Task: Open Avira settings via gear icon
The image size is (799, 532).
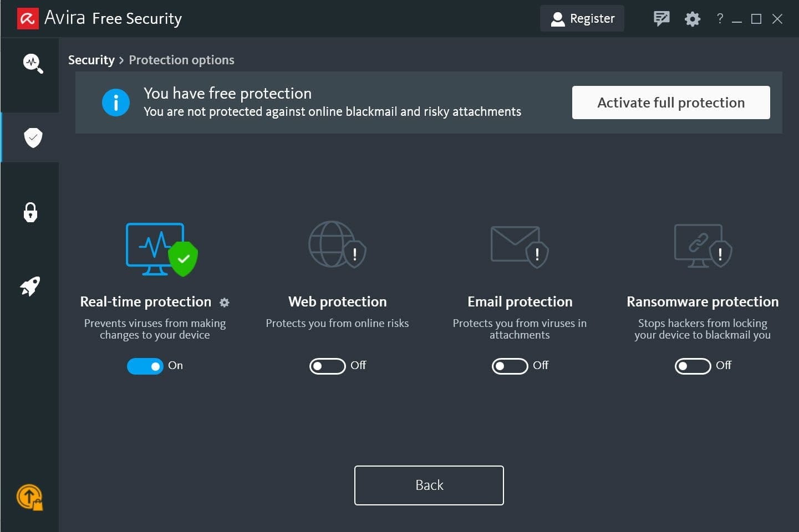Action: (692, 18)
